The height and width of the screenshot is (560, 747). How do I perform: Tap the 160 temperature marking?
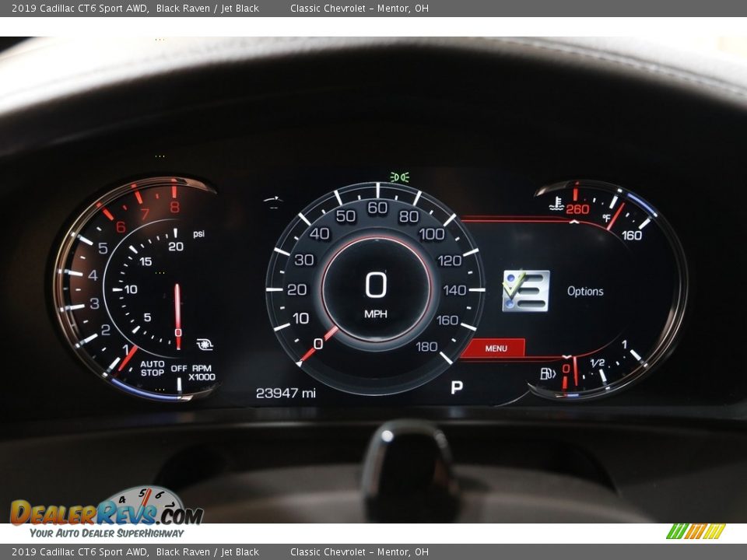(632, 235)
